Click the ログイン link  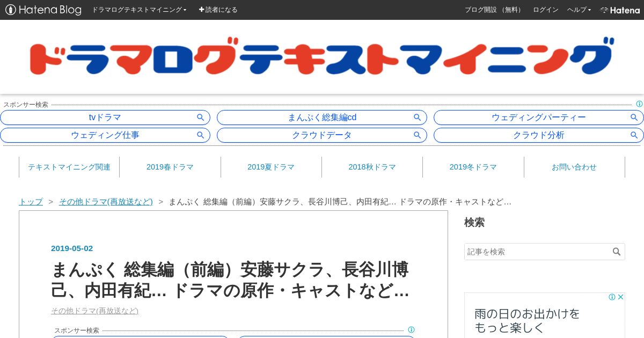(545, 10)
